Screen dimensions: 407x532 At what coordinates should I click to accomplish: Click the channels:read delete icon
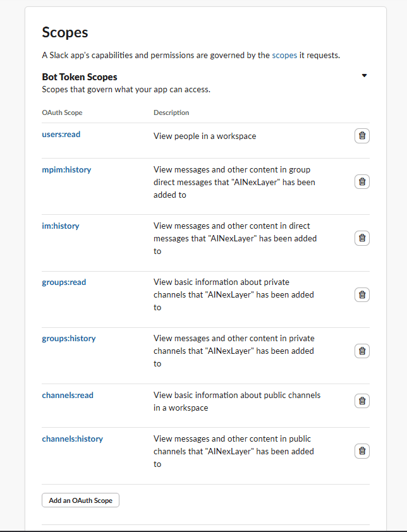pyautogui.click(x=361, y=401)
